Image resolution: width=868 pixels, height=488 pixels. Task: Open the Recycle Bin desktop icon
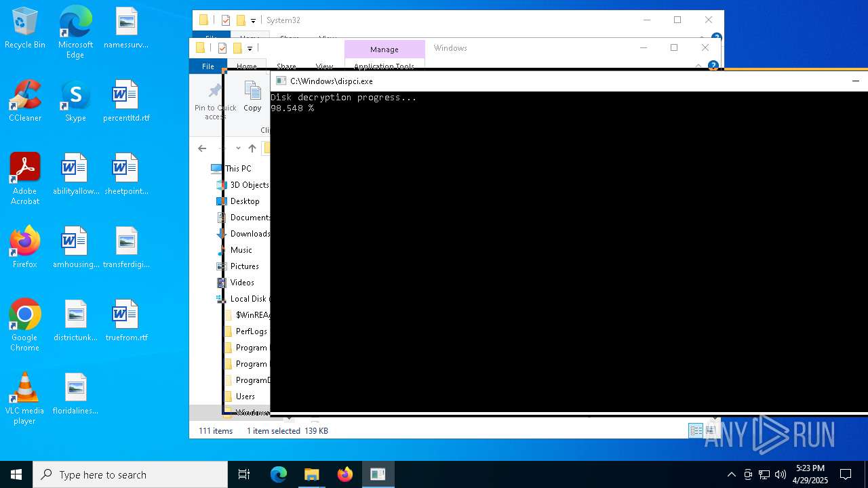(x=25, y=28)
